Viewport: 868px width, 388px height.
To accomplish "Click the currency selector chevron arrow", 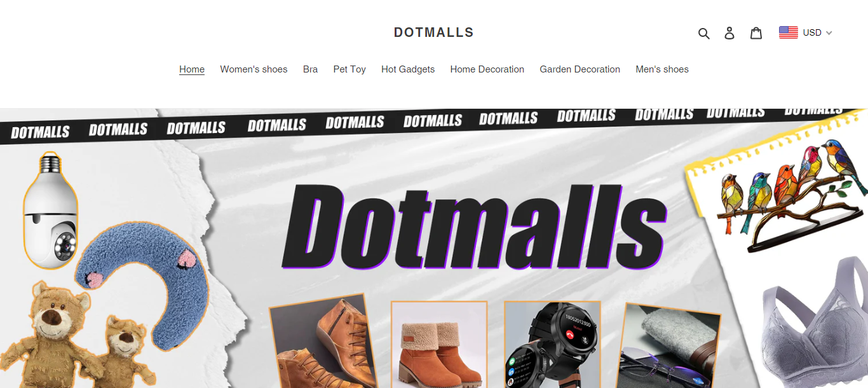I will click(829, 33).
